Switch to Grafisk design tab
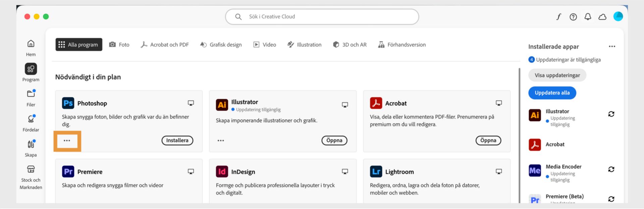Viewport: 644px width, 209px height. point(221,45)
